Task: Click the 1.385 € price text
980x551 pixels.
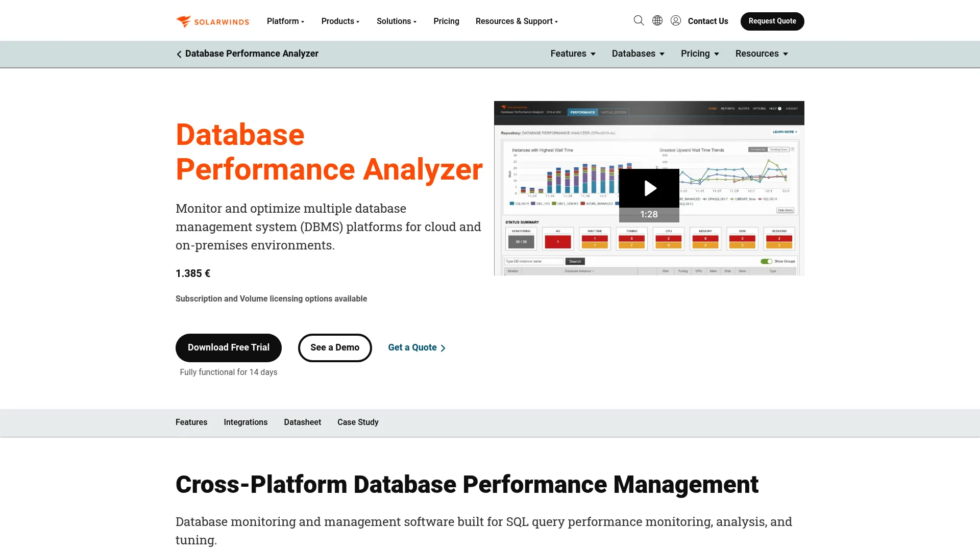Action: 193,273
